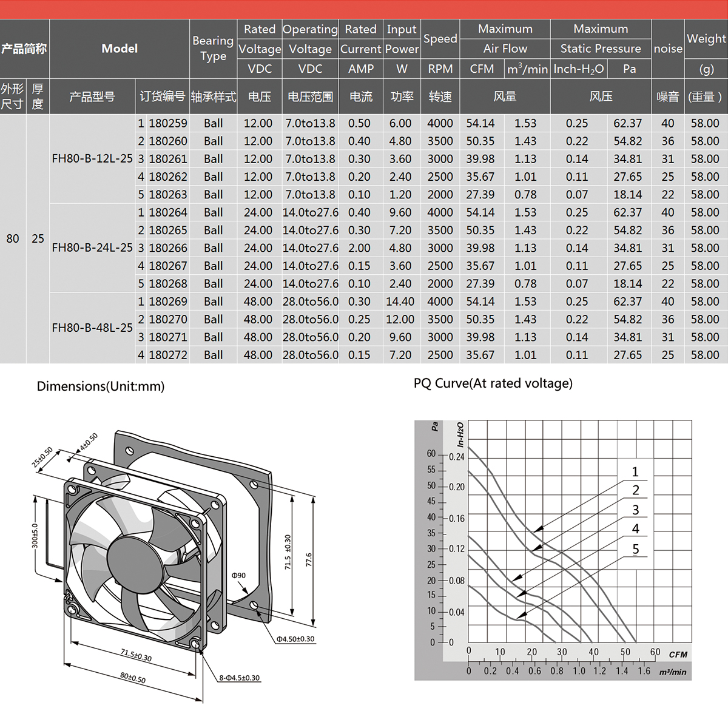Screen dimensions: 728x728
Task: Click the 14.40 input power value
Action: tap(400, 302)
